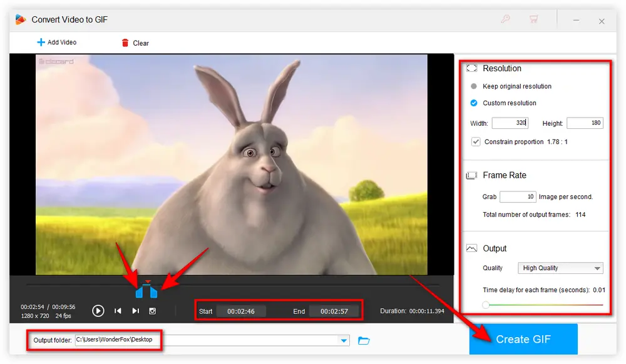Minimize the Convert Video to GIF window
This screenshot has height=364, width=626.
pos(576,21)
